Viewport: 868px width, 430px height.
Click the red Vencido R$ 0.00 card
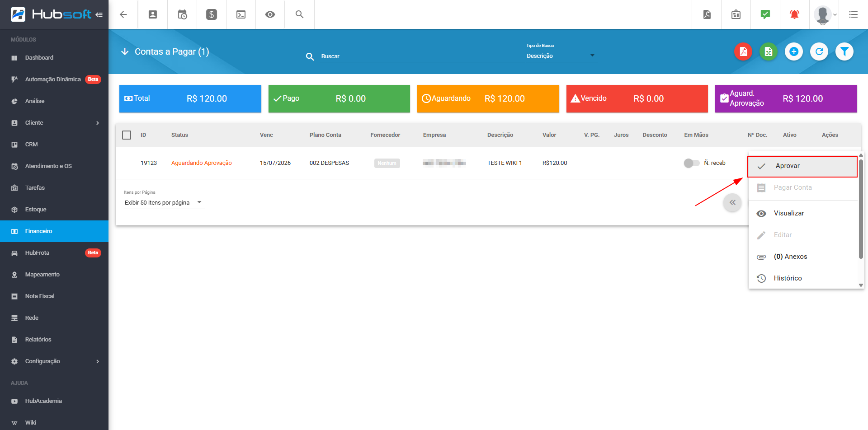click(637, 98)
